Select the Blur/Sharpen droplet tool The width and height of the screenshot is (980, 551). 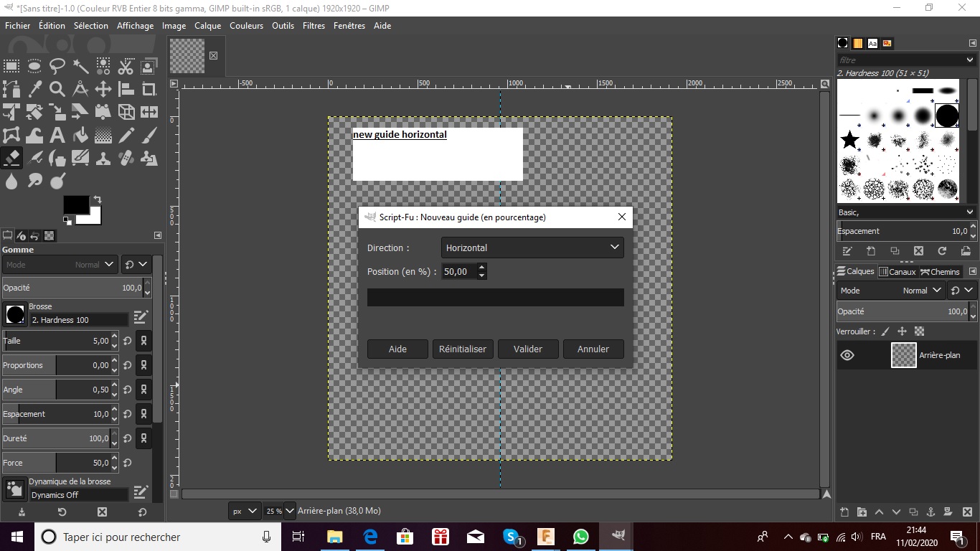pyautogui.click(x=11, y=181)
